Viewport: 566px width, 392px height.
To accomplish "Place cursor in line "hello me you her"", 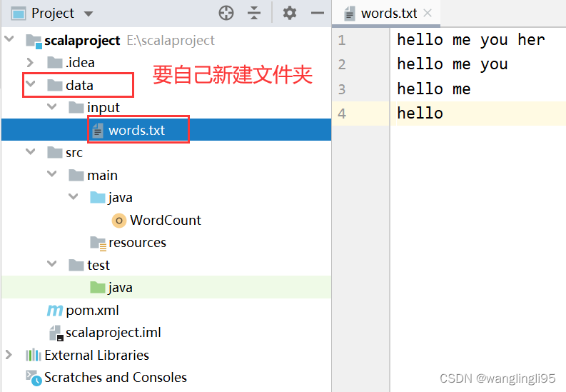I will [470, 40].
